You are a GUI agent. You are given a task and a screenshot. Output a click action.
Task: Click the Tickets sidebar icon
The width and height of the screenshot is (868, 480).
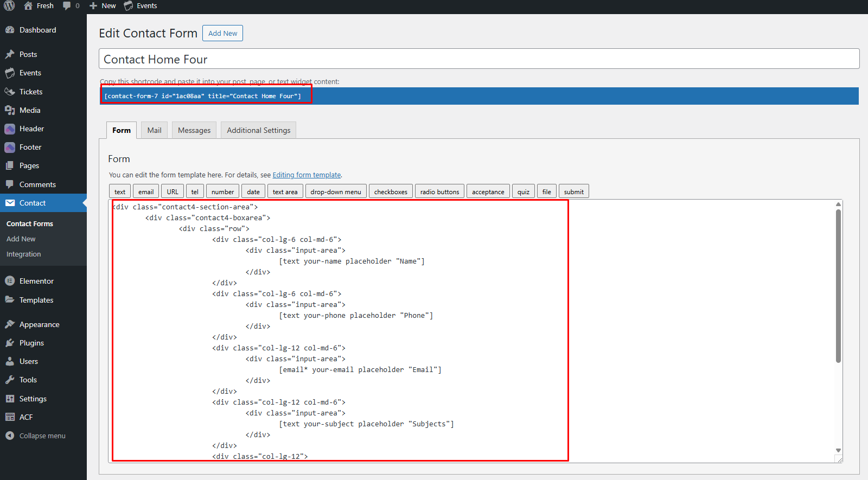10,92
